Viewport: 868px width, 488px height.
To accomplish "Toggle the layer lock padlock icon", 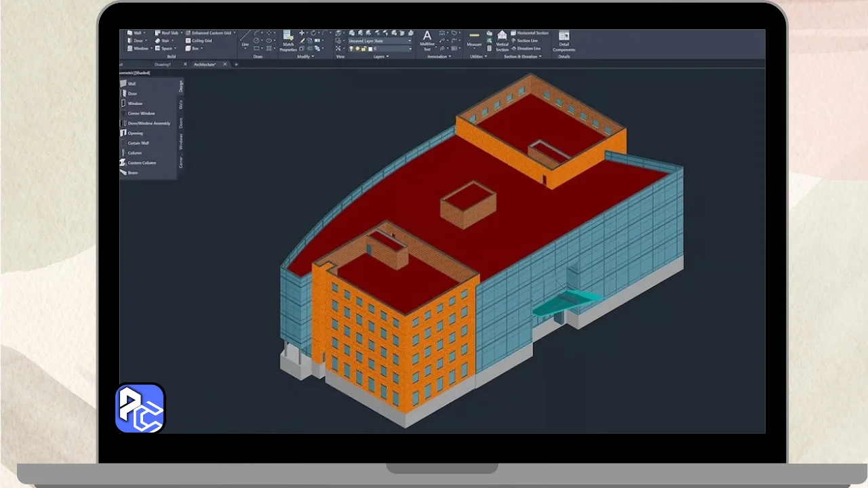I will pyautogui.click(x=365, y=49).
